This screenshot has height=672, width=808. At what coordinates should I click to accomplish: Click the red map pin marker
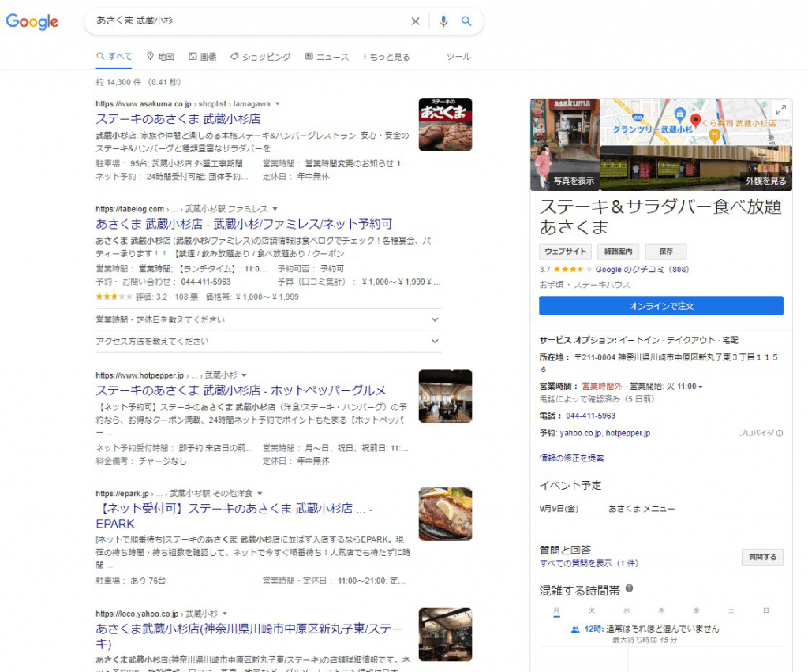click(696, 120)
